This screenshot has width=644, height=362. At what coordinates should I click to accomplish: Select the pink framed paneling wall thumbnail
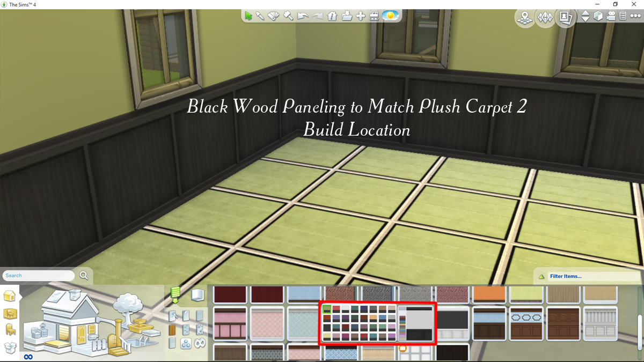(230, 323)
